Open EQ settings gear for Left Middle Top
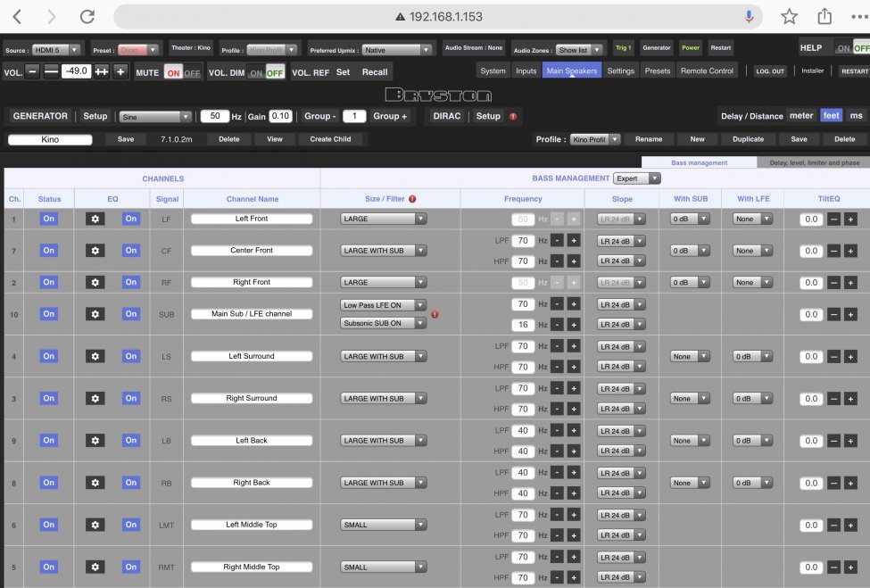Image resolution: width=870 pixels, height=588 pixels. click(95, 525)
